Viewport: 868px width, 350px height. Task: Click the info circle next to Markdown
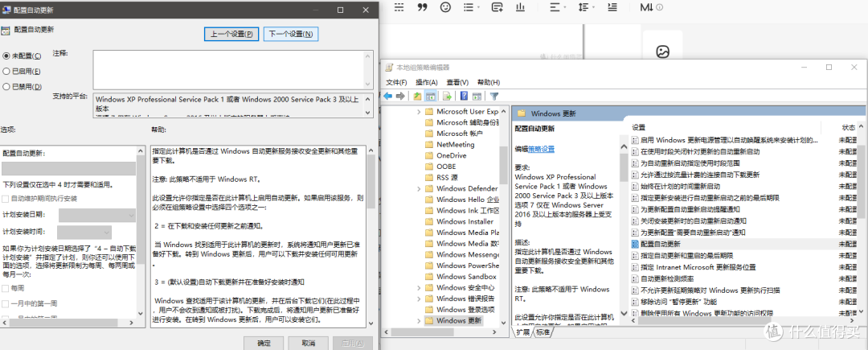pos(659,8)
